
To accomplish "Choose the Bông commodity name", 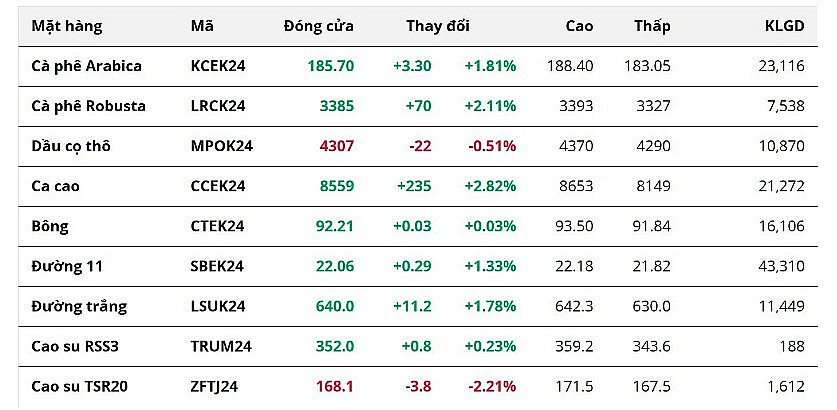I will [51, 226].
